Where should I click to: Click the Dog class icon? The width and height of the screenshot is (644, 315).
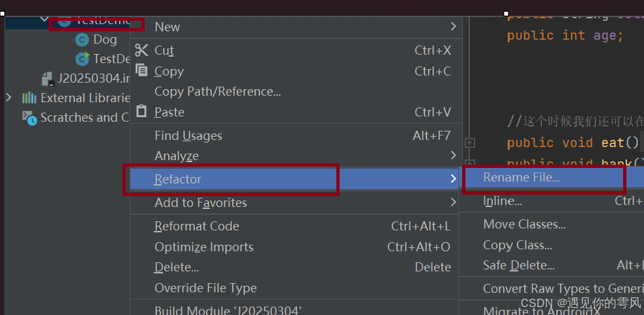[x=82, y=40]
